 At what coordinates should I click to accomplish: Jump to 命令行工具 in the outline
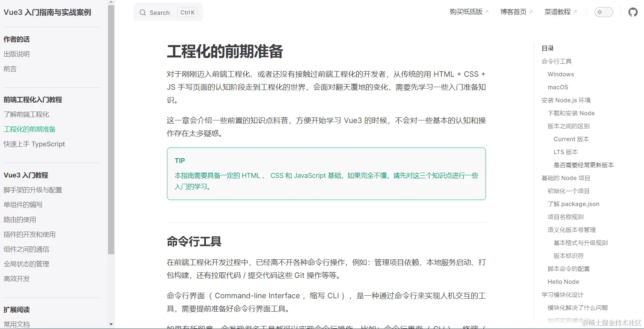tap(556, 62)
